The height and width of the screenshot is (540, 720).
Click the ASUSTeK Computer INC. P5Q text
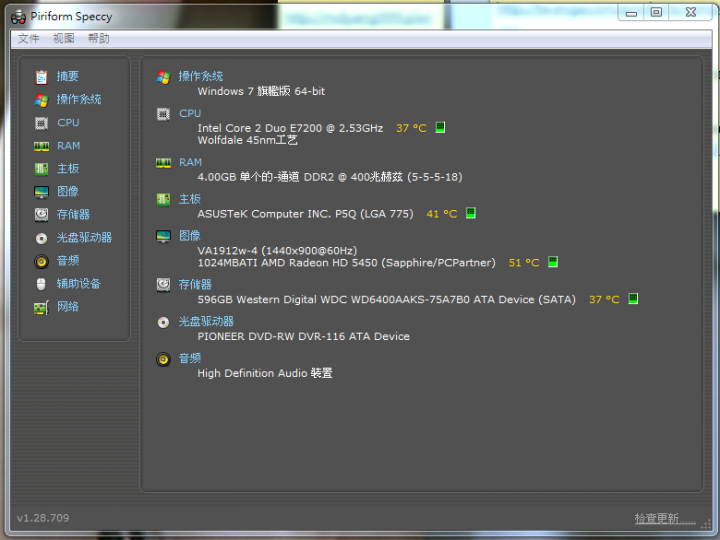click(x=305, y=214)
